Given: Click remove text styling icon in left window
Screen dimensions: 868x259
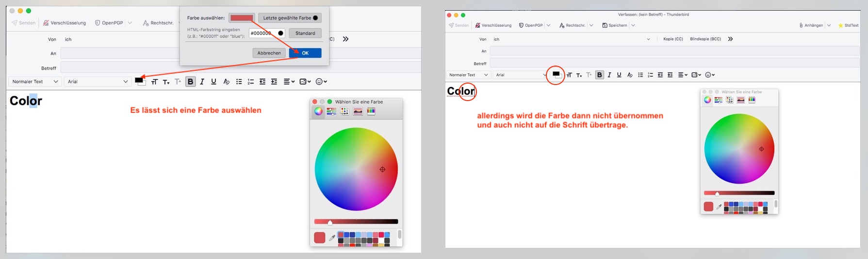Looking at the screenshot, I should 226,82.
